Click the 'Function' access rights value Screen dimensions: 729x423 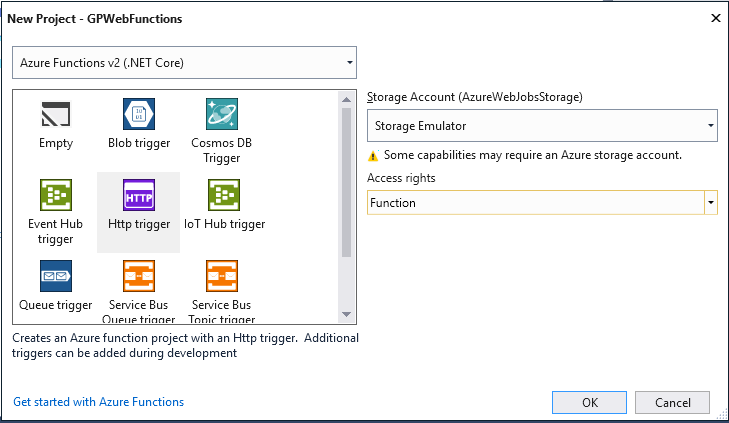point(393,203)
